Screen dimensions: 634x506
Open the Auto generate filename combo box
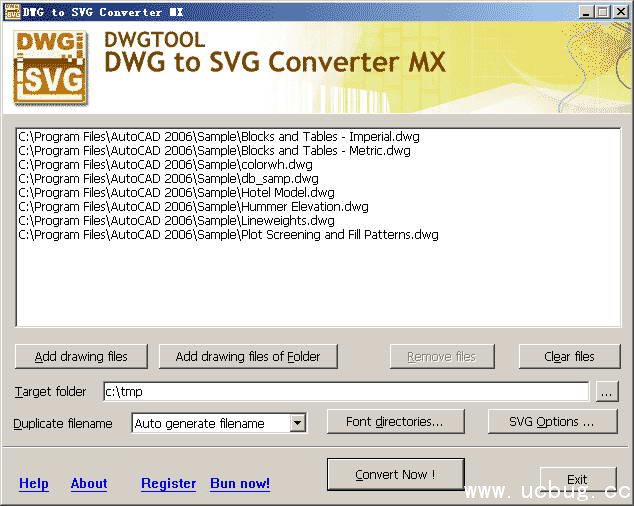210,423
